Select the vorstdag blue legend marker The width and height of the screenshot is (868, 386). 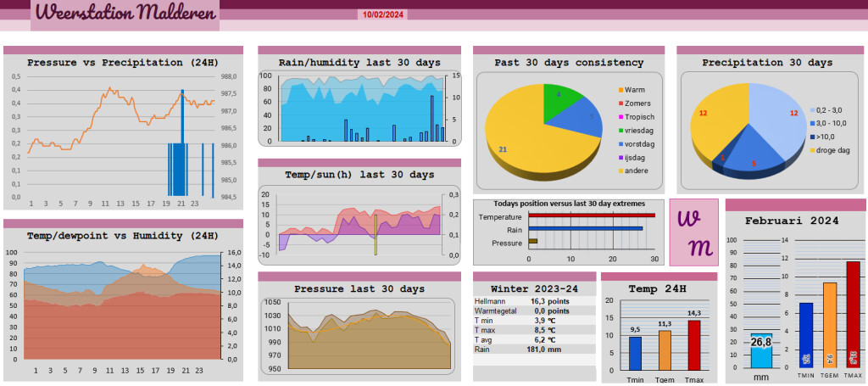click(x=620, y=144)
